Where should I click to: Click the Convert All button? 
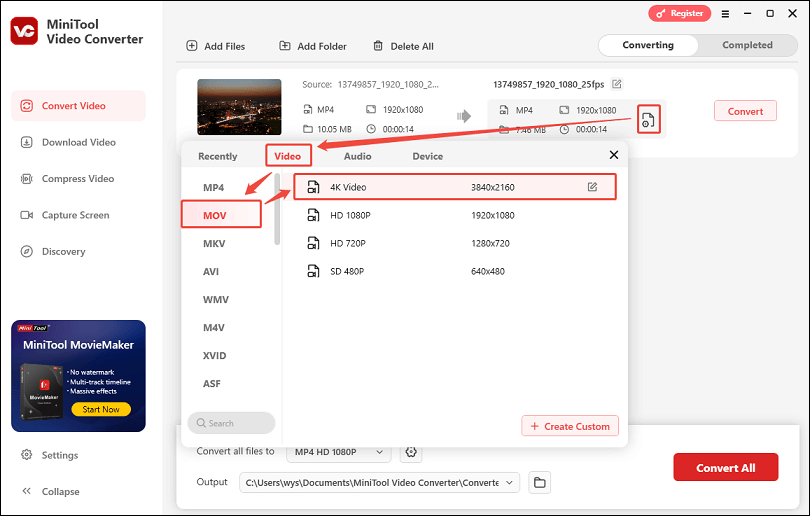coord(725,467)
